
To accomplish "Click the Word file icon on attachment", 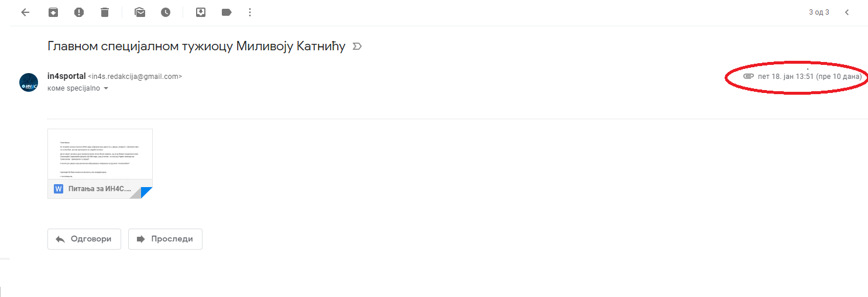I will coord(59,189).
